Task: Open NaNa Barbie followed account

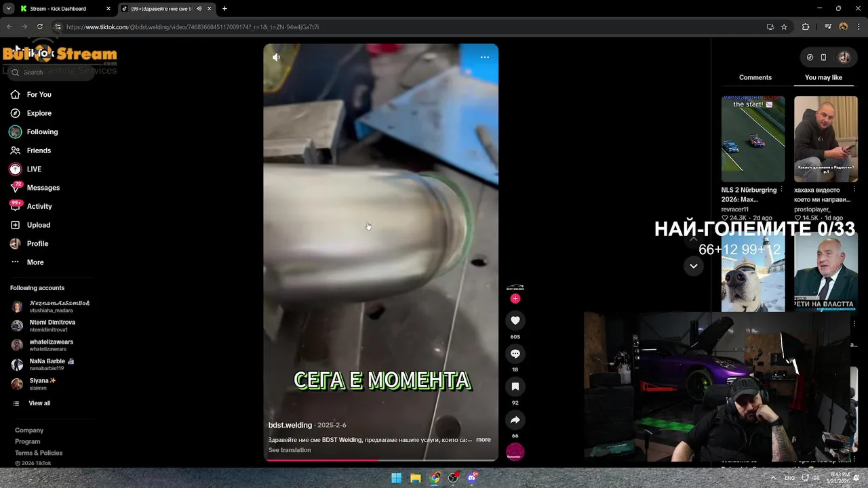Action: (43, 365)
